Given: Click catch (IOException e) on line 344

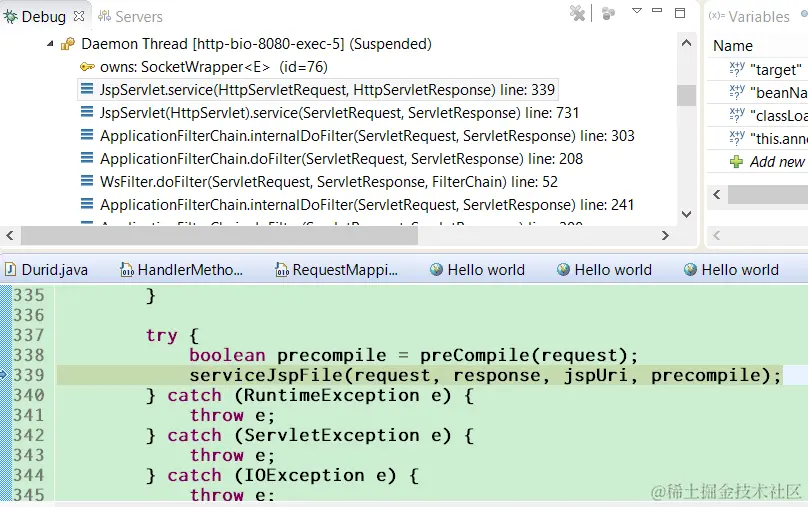Looking at the screenshot, I should pyautogui.click(x=282, y=475).
